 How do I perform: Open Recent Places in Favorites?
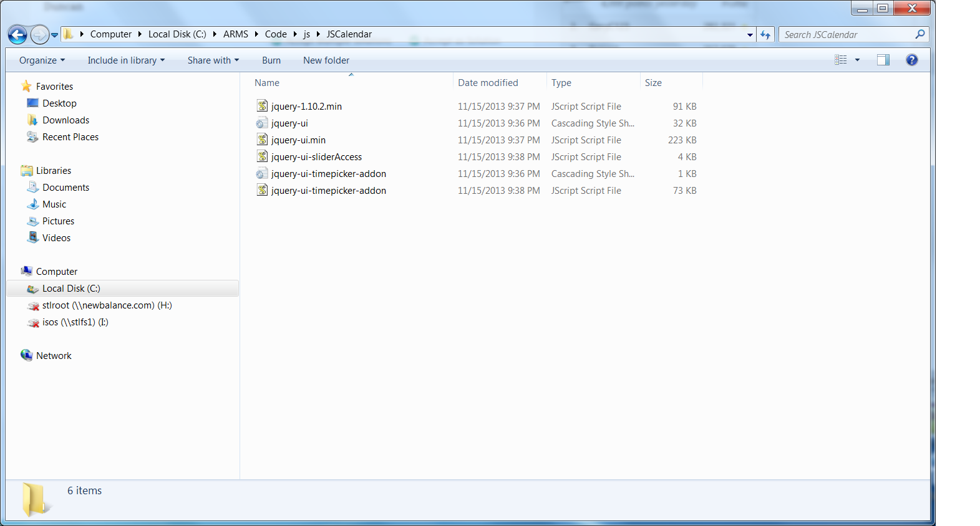tap(70, 137)
